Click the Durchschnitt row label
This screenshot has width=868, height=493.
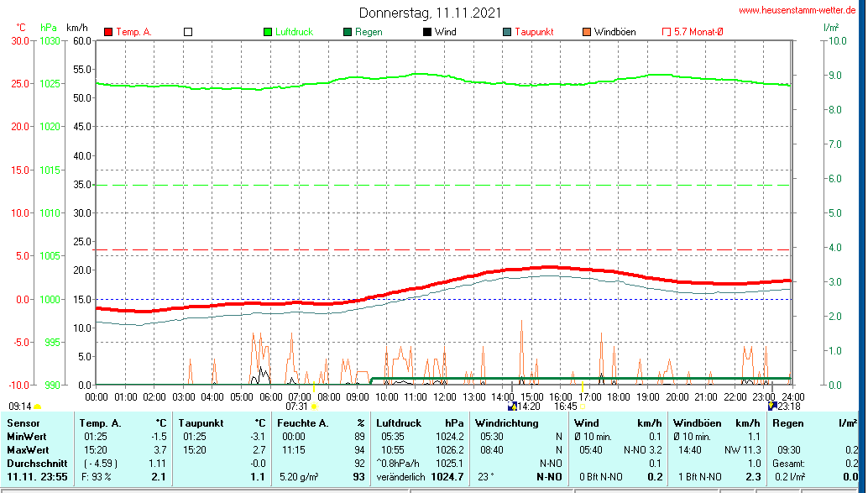37,463
